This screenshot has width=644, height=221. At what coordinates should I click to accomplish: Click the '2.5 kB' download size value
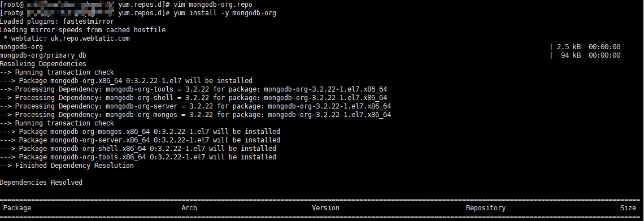568,47
